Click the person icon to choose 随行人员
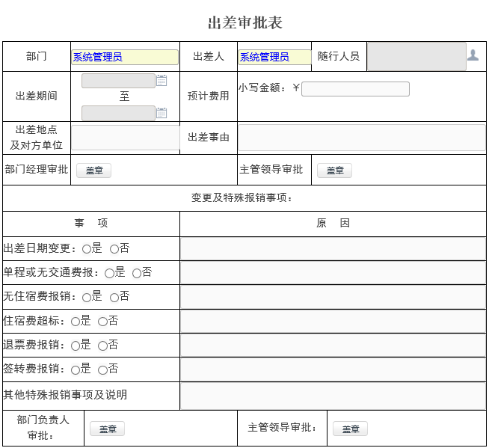489x448 pixels. [473, 55]
